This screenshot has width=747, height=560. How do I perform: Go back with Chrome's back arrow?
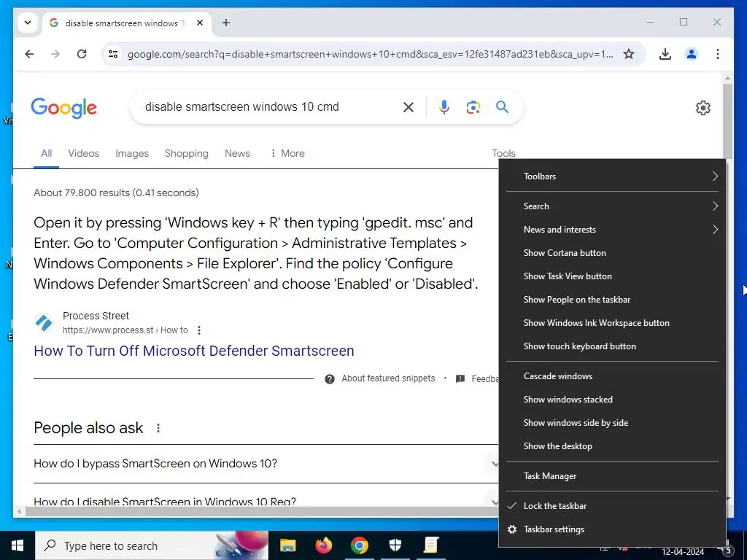(x=29, y=54)
